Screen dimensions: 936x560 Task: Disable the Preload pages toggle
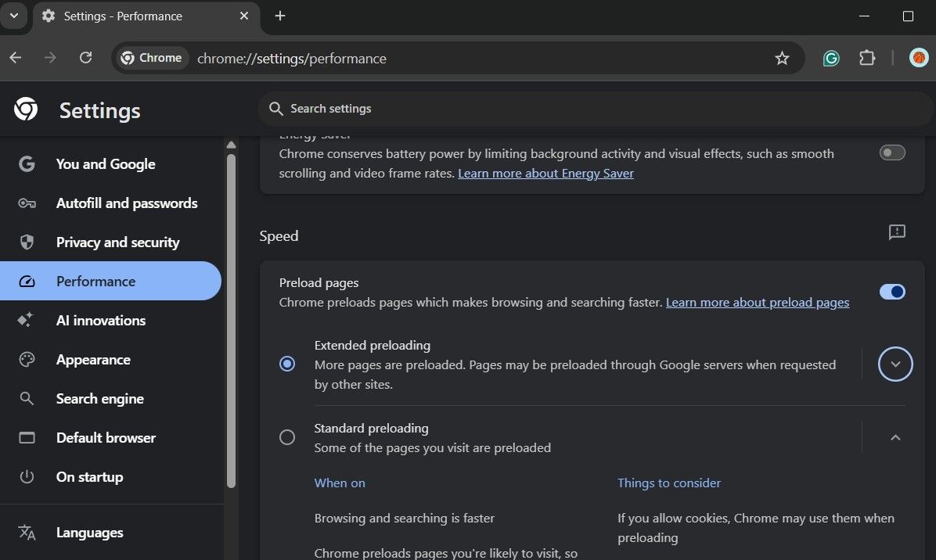[x=892, y=292]
